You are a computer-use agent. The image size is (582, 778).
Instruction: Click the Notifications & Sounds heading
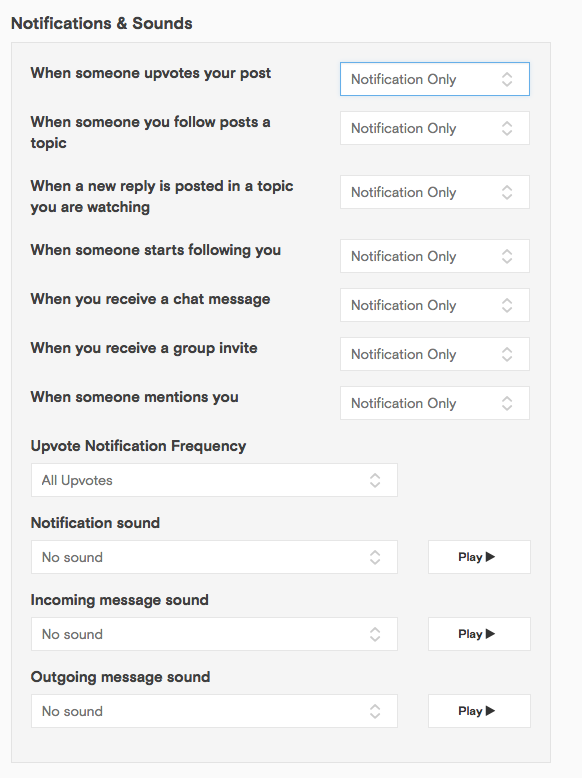coord(102,23)
